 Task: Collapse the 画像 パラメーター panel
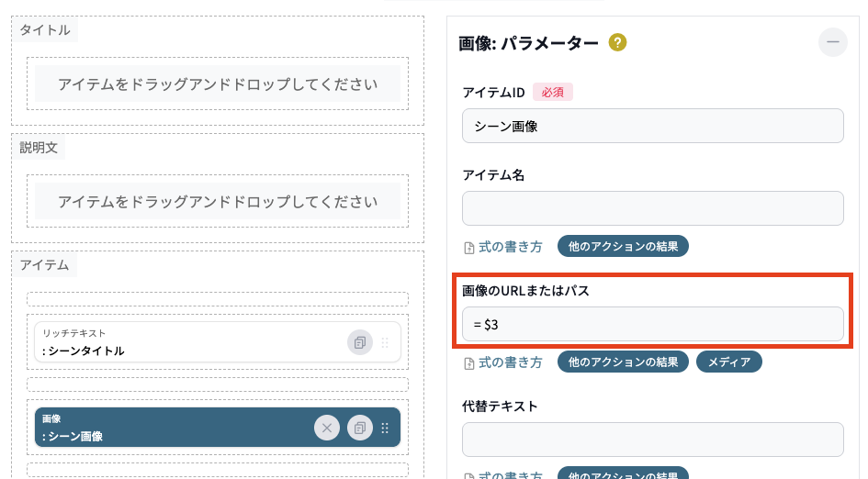click(x=833, y=42)
